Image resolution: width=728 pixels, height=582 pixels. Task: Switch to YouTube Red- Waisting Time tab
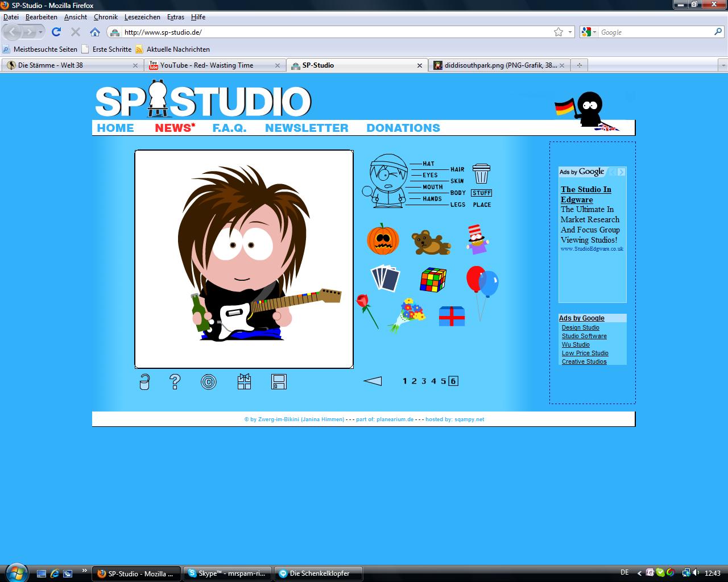pyautogui.click(x=214, y=65)
